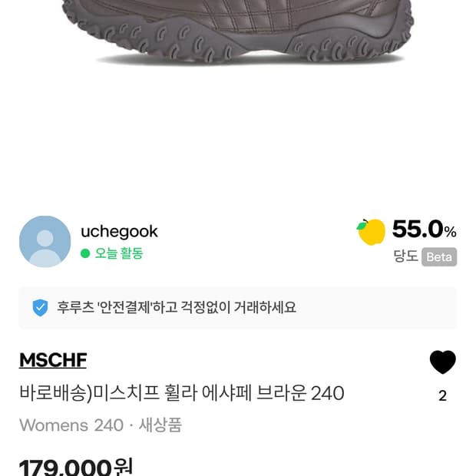The width and height of the screenshot is (476, 476).
Task: Open seller uchegook's profile name
Action: 119,231
